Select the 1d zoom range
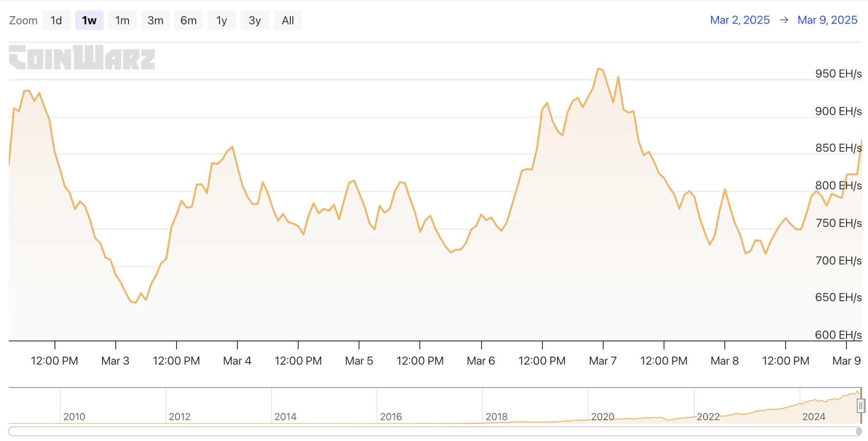The image size is (868, 441). coord(56,21)
